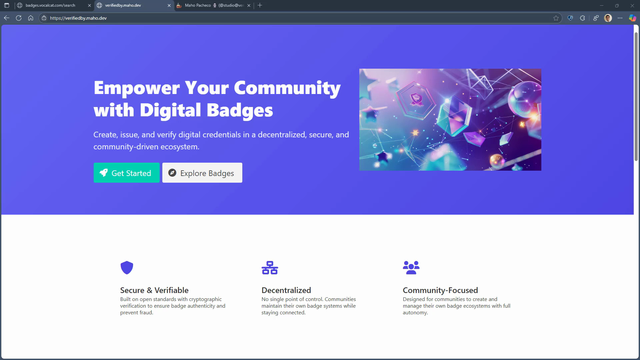Open the Copilot sidebar icon

click(x=632, y=18)
